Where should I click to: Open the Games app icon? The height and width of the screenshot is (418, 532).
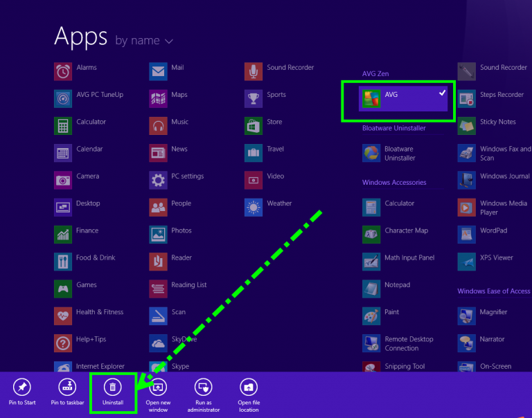tap(63, 289)
